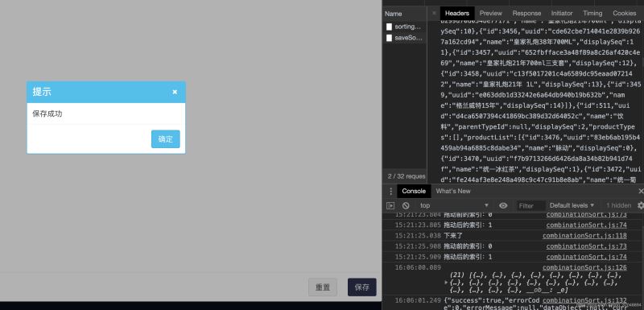The height and width of the screenshot is (310, 644).
Task: Open console settings gear icon
Action: [x=640, y=205]
